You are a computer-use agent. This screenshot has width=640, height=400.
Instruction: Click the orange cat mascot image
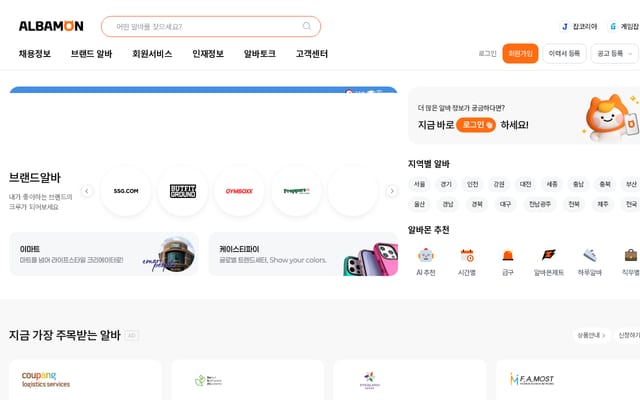[611, 118]
